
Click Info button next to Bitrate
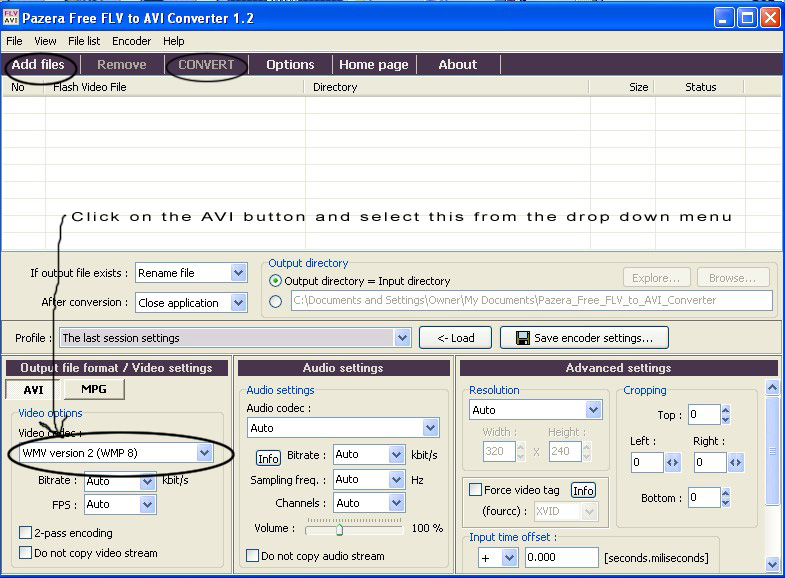click(x=268, y=458)
